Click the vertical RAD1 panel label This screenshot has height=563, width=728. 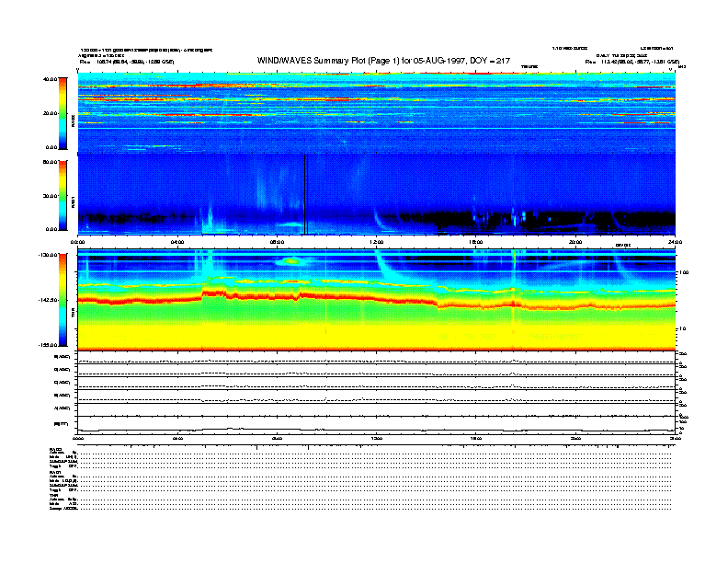pos(73,202)
